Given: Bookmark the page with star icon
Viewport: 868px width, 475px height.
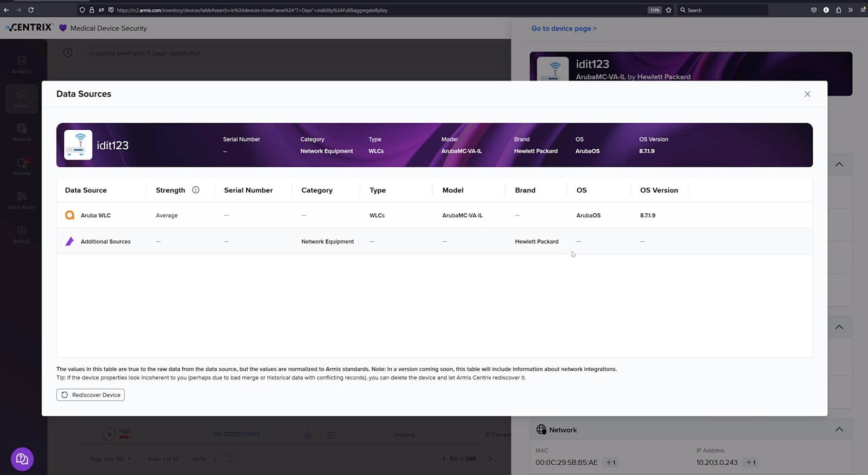Looking at the screenshot, I should (668, 10).
